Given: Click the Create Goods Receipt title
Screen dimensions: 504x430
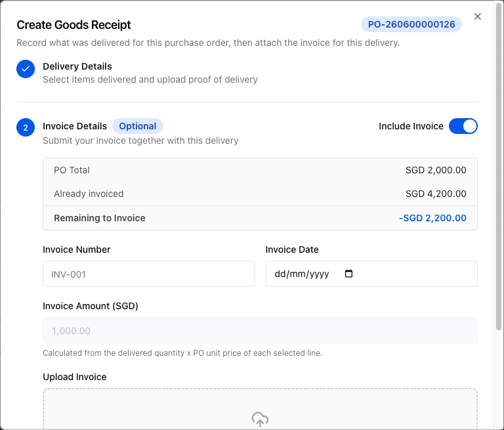Looking at the screenshot, I should [x=73, y=25].
